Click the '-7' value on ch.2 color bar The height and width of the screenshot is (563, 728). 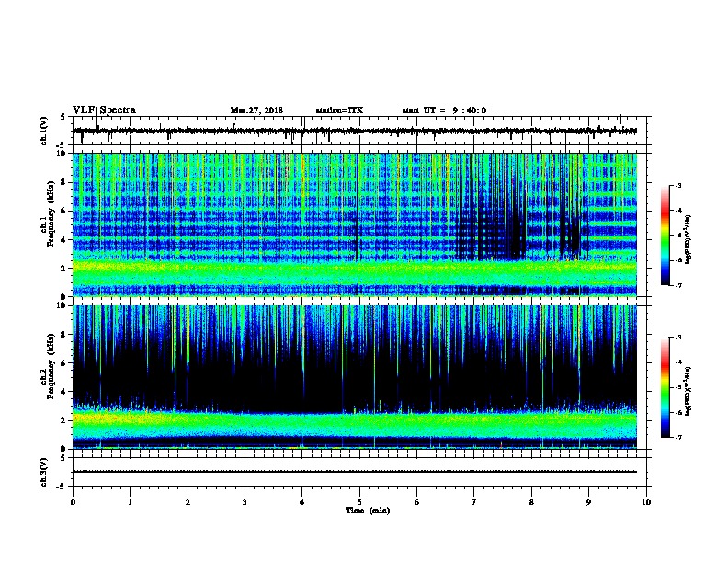click(x=677, y=438)
